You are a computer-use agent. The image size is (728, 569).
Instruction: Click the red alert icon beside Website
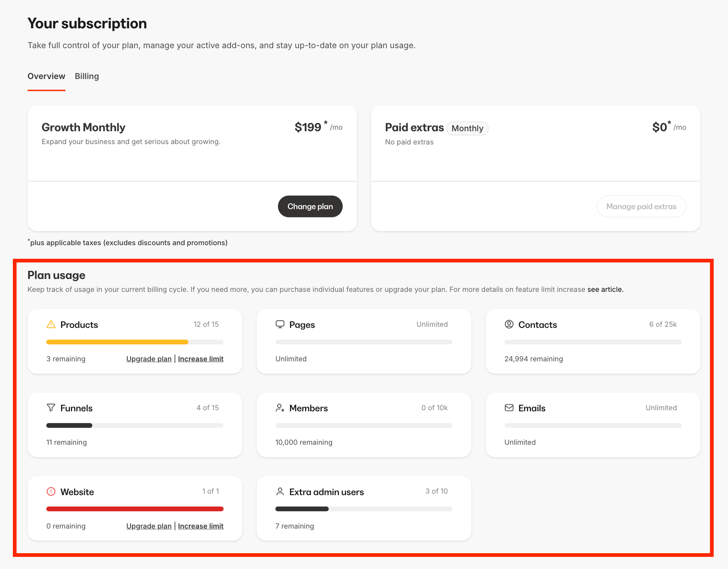click(51, 491)
